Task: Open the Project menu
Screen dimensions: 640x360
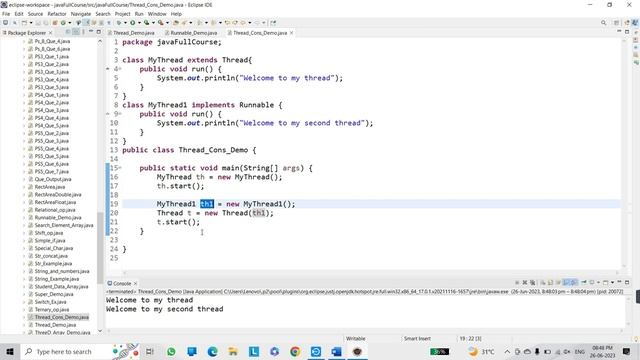Action: 122,14
